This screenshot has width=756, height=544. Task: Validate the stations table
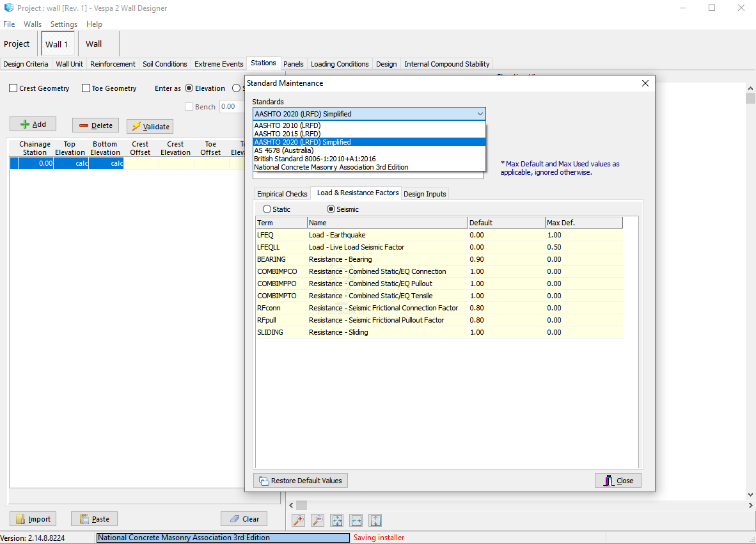[x=150, y=126]
